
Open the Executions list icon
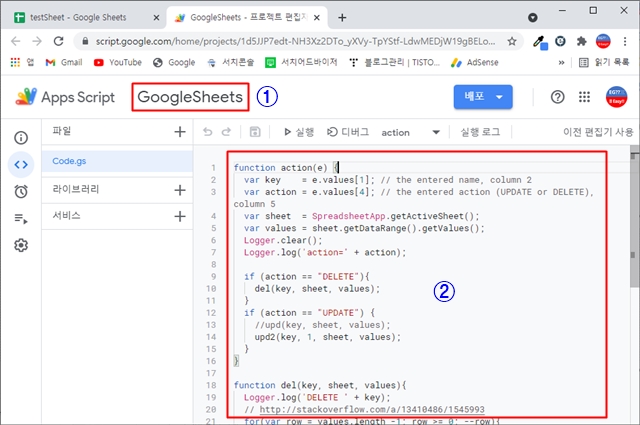21,219
